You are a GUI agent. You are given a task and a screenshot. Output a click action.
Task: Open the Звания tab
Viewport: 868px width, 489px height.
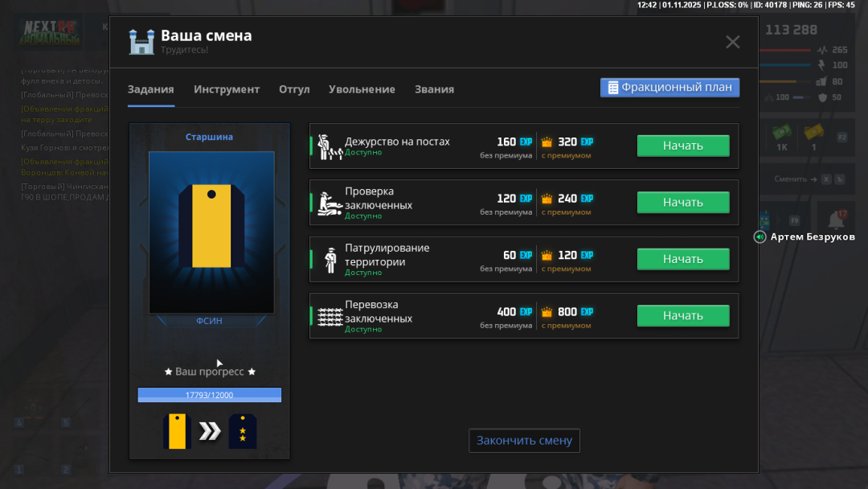434,89
